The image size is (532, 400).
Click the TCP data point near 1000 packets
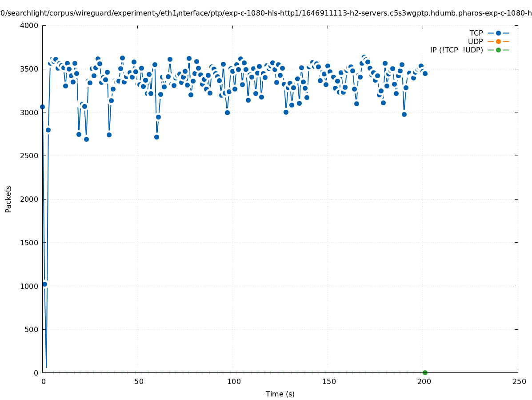44,284
